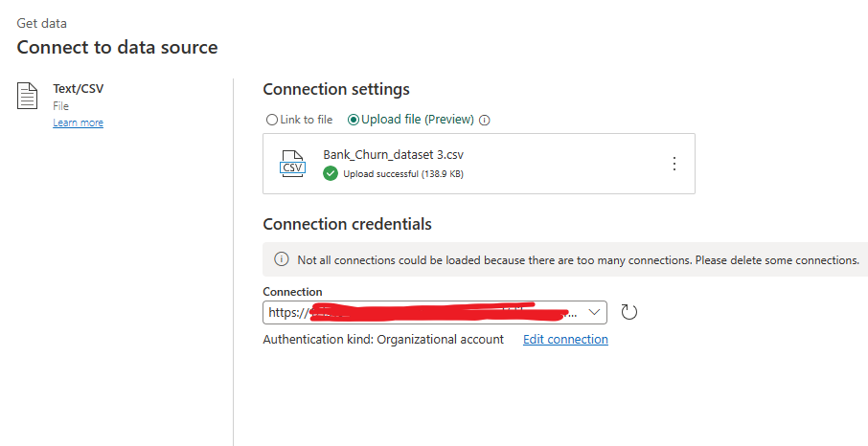Refresh the connection list
The image size is (868, 446).
(x=629, y=312)
